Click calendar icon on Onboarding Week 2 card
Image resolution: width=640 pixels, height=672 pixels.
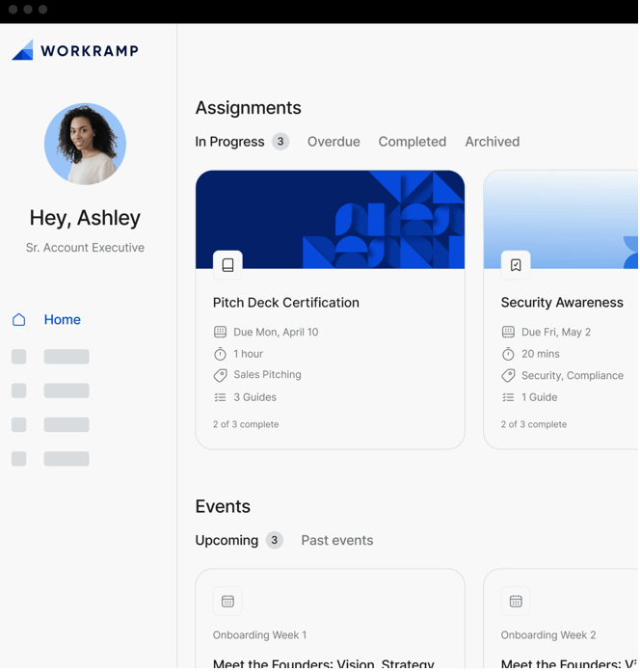(x=516, y=603)
